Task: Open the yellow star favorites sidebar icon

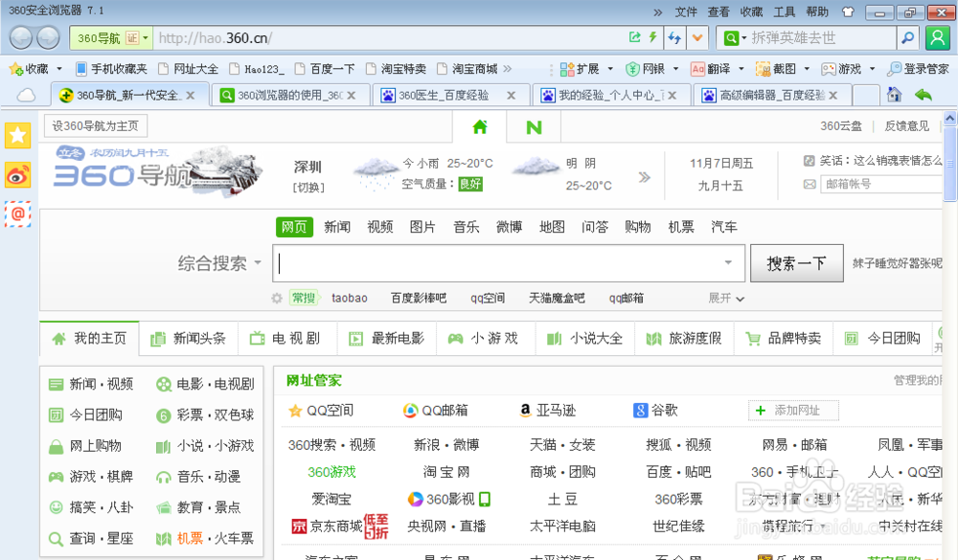Action: (x=17, y=135)
